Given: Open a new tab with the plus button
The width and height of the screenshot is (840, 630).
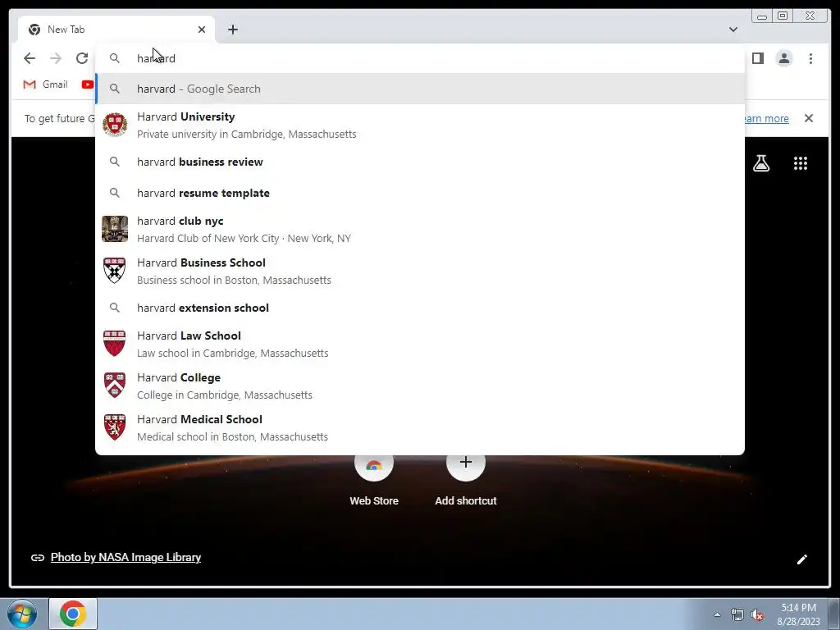Looking at the screenshot, I should [232, 30].
